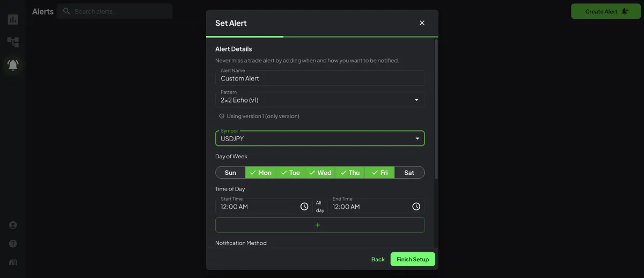Screen dimensions: 644x278
Task: Click the Back link
Action: point(378,260)
